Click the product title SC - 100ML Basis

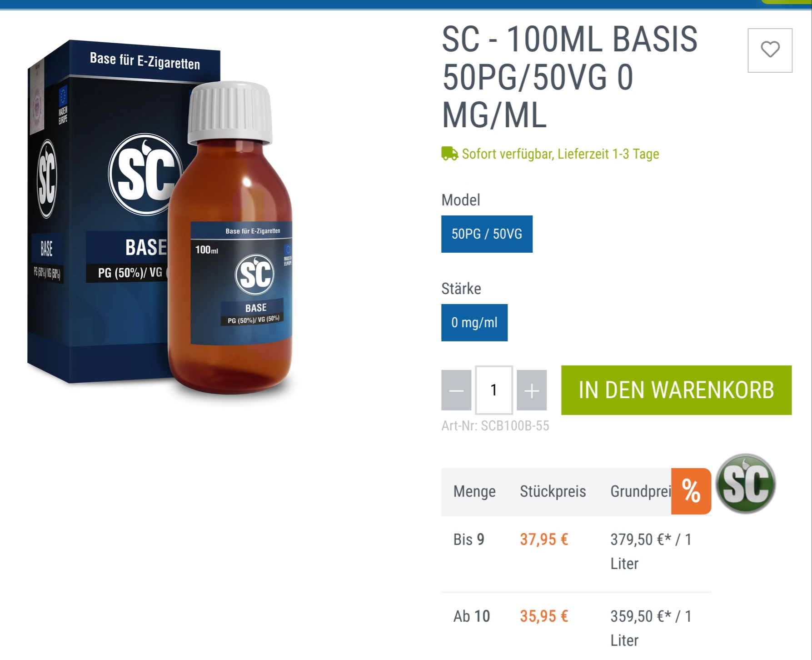pos(570,77)
